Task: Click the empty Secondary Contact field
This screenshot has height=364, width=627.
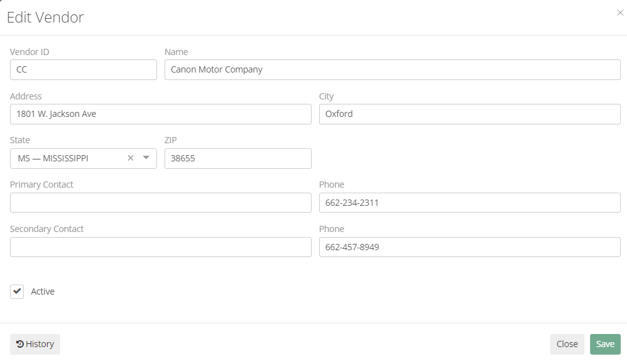Action: click(x=160, y=247)
